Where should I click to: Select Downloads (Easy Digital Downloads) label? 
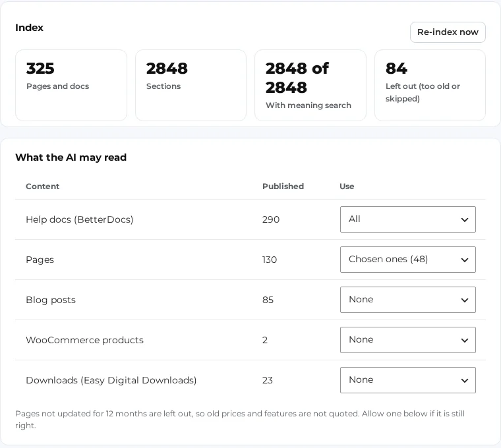(x=111, y=380)
